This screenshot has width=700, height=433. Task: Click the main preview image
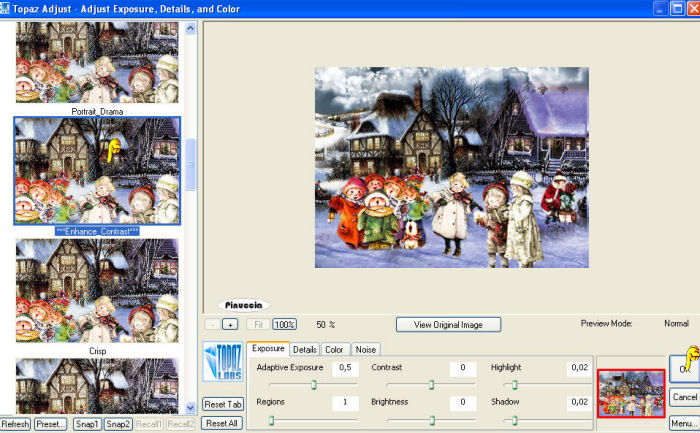click(452, 167)
